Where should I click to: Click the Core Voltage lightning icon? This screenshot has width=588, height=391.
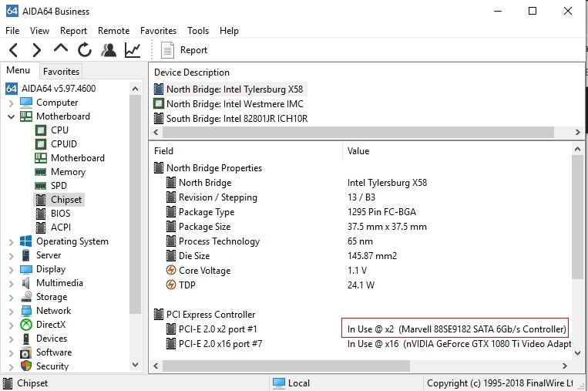pos(170,270)
